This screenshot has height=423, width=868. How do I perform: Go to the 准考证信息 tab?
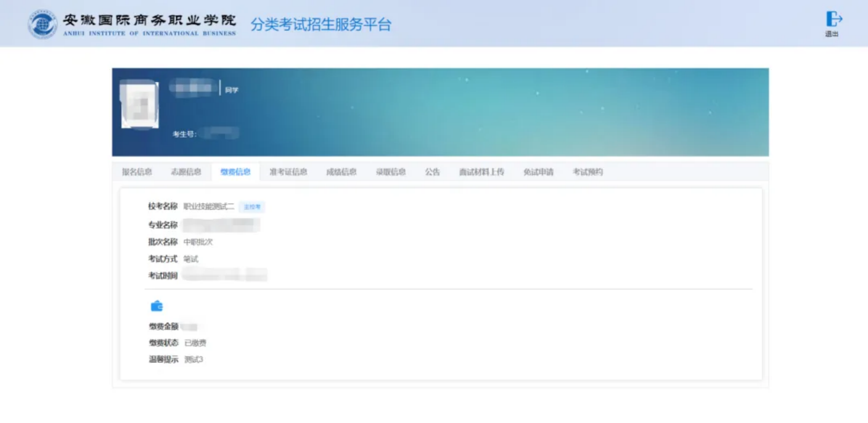point(288,172)
